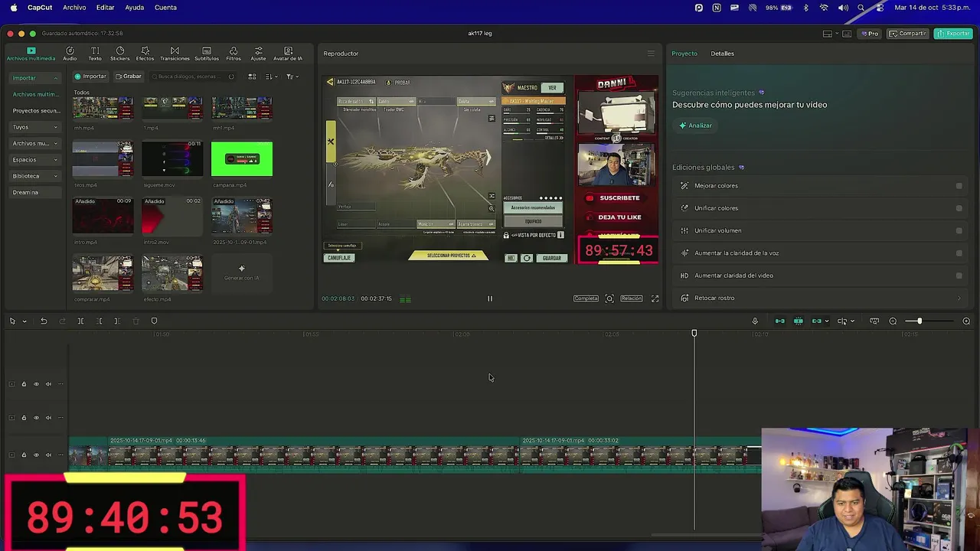Select the campana.mp4 green screen thumbnail

(241, 159)
